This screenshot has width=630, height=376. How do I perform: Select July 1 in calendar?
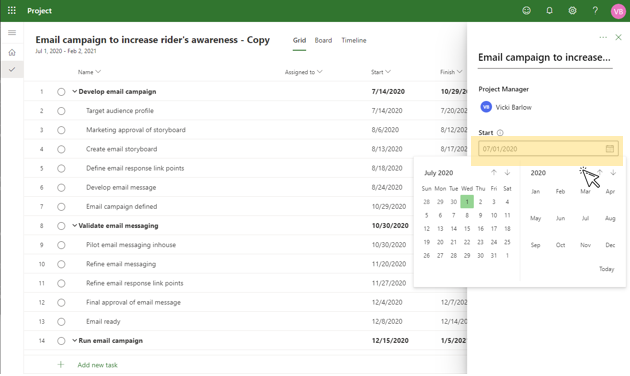point(467,202)
